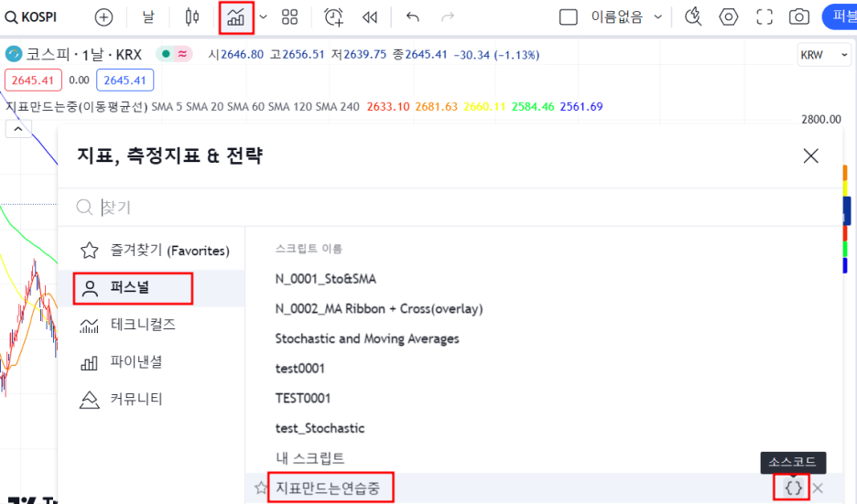Open 이름없음 layout dropdown
Image resolution: width=857 pixels, height=504 pixels.
coord(626,17)
